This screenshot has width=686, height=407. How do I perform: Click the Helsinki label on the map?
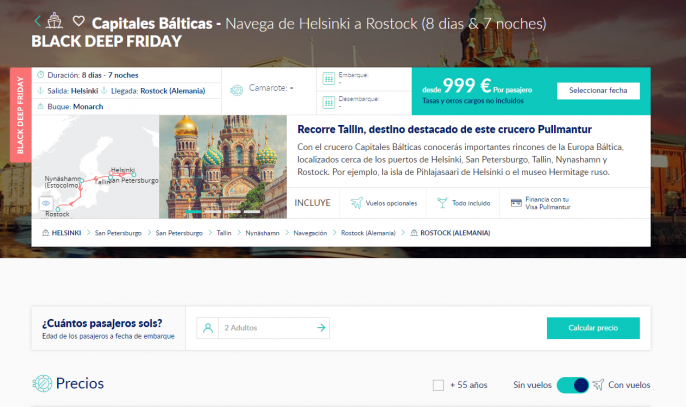tap(123, 169)
